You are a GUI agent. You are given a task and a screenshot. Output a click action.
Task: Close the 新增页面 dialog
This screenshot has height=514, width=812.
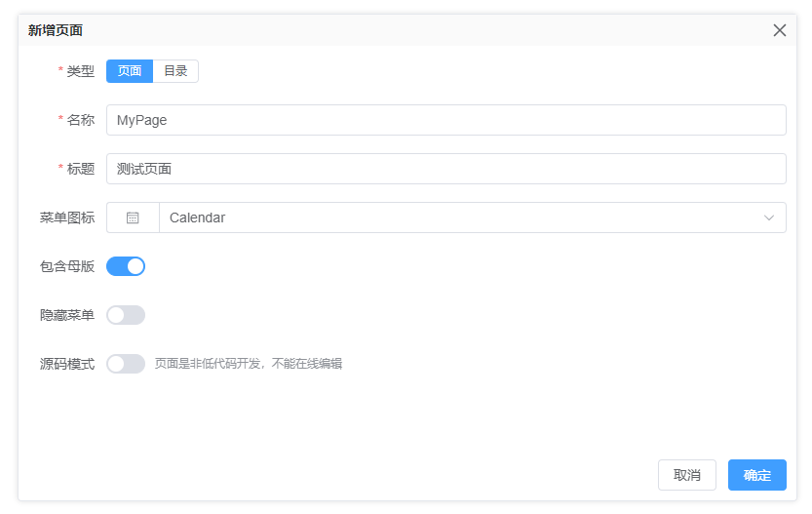pos(780,30)
